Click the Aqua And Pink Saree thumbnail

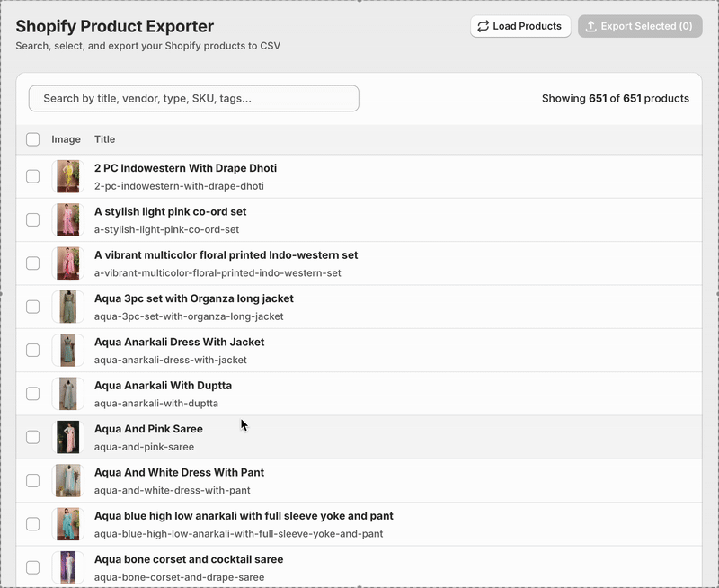(68, 436)
